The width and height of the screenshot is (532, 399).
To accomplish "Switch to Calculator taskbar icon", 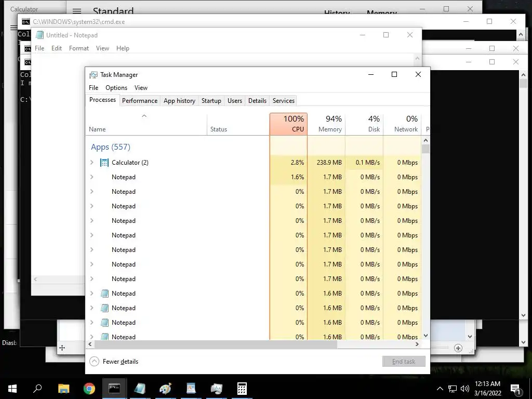I will (x=242, y=389).
